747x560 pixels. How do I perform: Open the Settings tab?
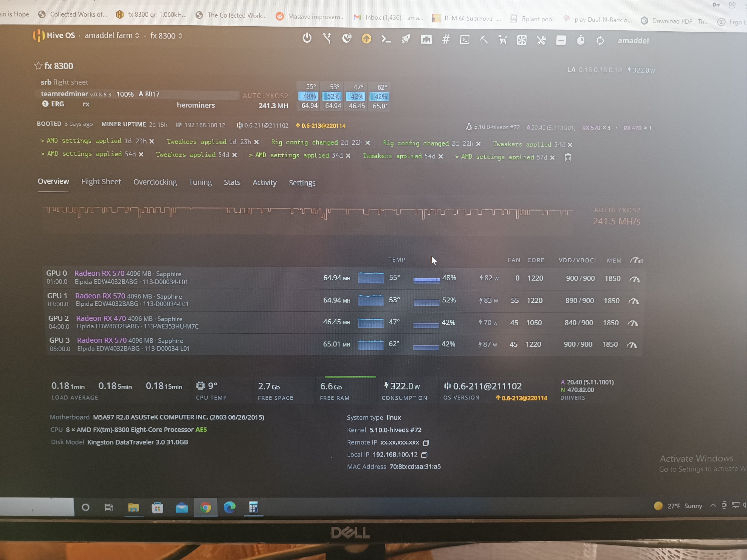[x=302, y=183]
